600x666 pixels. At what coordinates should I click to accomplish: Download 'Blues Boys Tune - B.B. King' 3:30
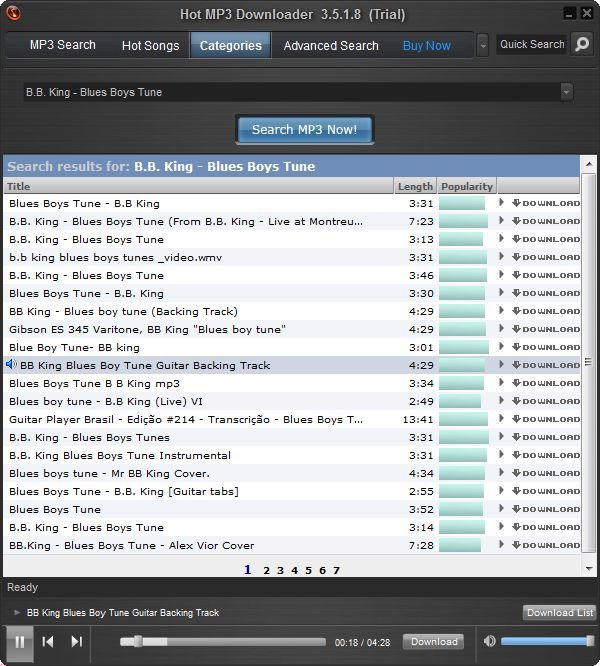546,293
